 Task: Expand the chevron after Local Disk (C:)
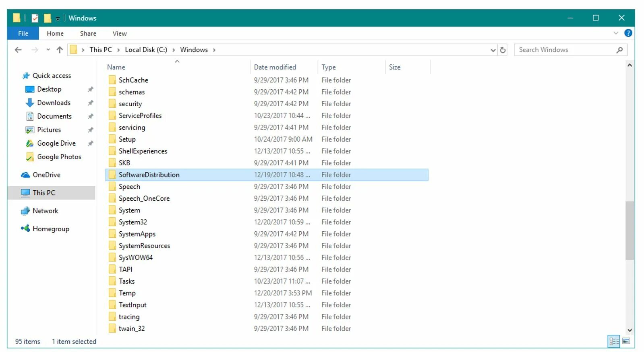coord(174,50)
